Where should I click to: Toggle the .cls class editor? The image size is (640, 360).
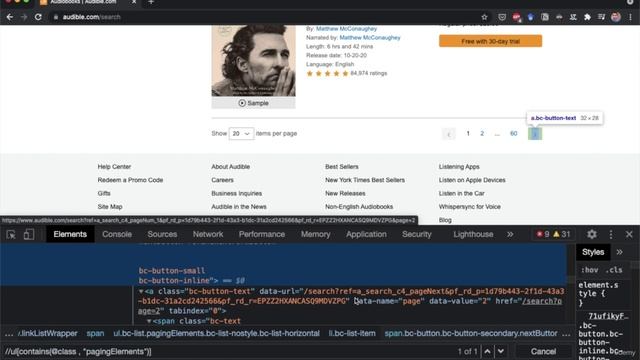coord(614,270)
